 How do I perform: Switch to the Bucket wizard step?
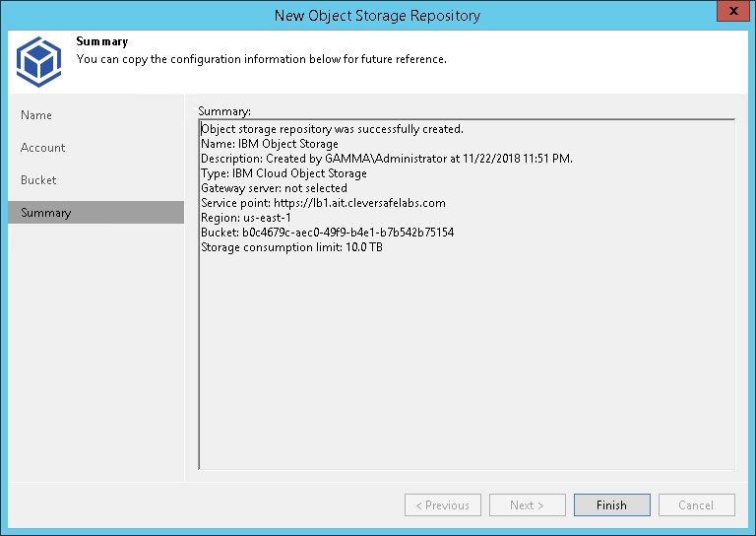click(x=38, y=180)
